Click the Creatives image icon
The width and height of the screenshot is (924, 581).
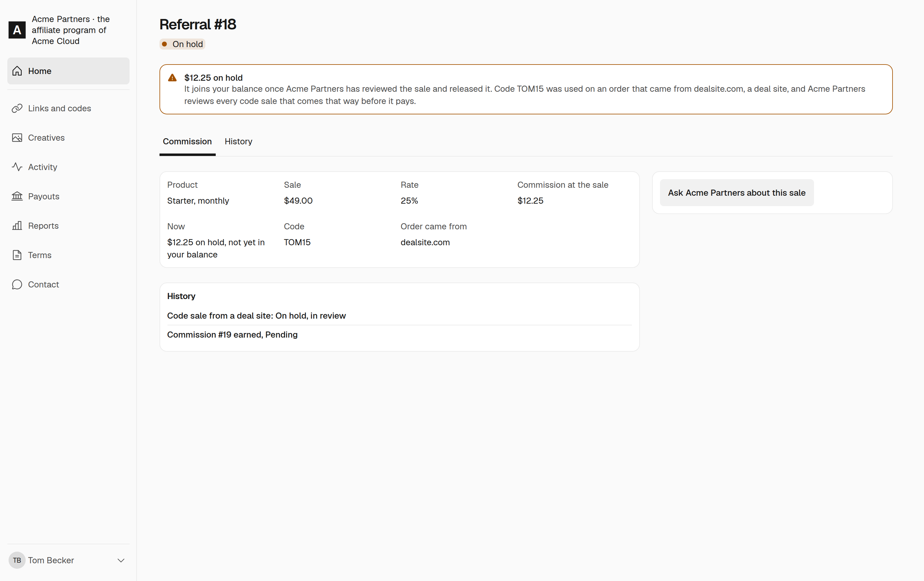point(17,138)
